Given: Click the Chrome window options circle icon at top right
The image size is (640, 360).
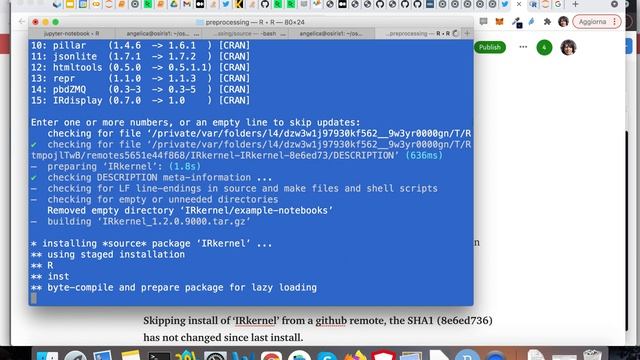Looking at the screenshot, I should tap(614, 4).
